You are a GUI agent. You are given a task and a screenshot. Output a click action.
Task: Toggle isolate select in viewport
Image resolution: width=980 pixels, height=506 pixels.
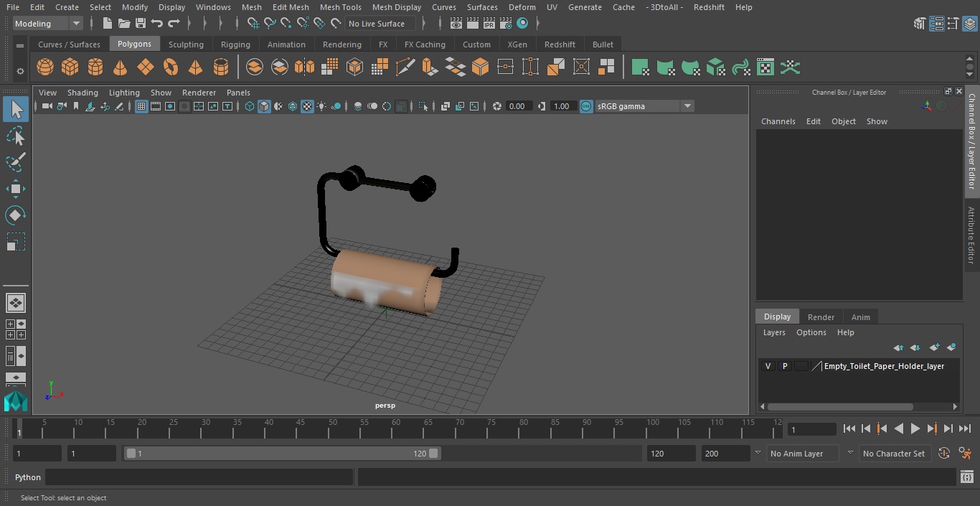coord(423,106)
